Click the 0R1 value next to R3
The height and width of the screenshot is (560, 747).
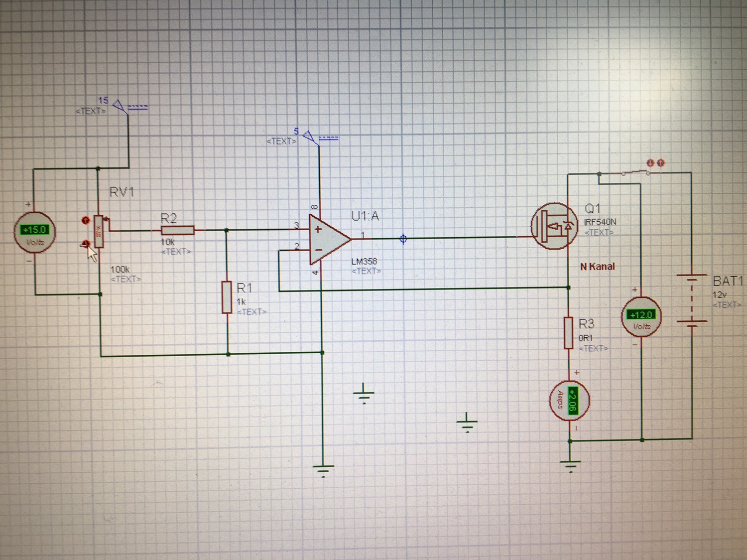pyautogui.click(x=586, y=338)
